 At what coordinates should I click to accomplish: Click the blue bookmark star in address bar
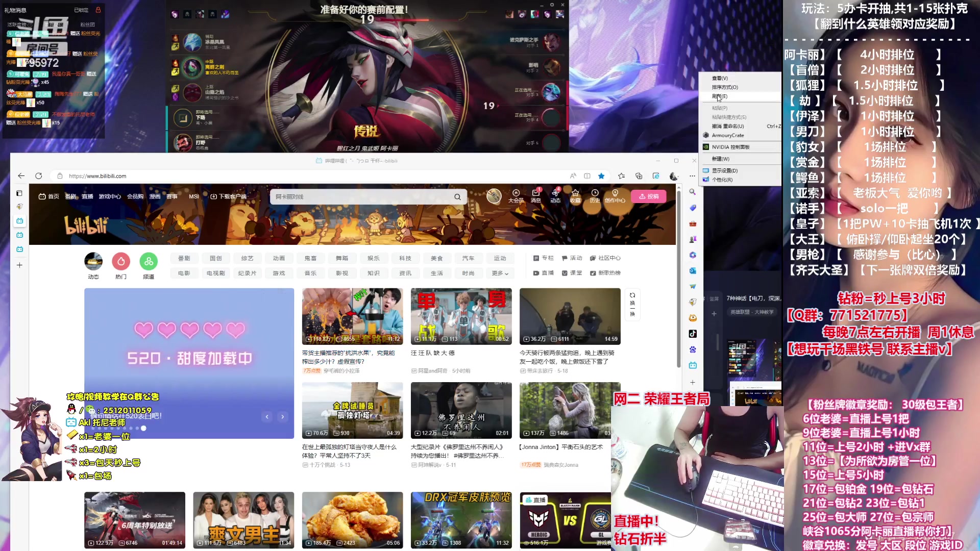click(x=601, y=176)
